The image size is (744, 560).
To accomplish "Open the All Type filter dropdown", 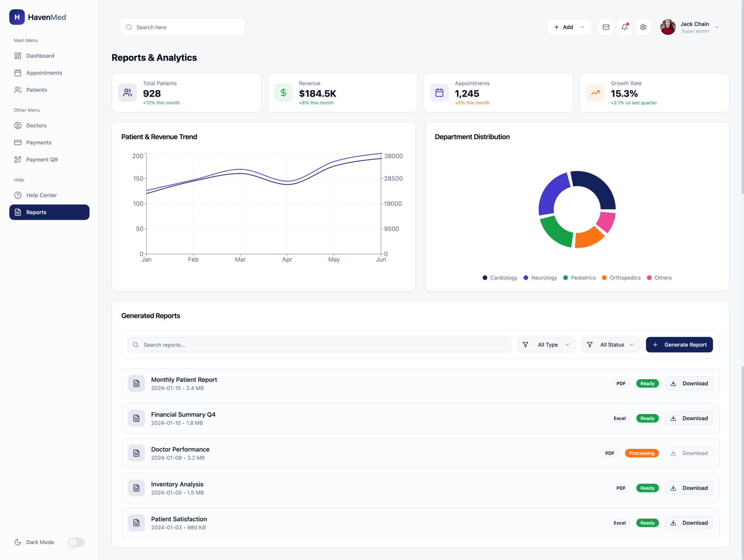I will pos(546,345).
